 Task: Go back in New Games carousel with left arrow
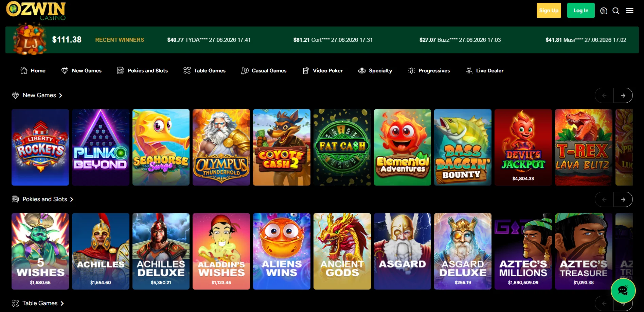(604, 96)
